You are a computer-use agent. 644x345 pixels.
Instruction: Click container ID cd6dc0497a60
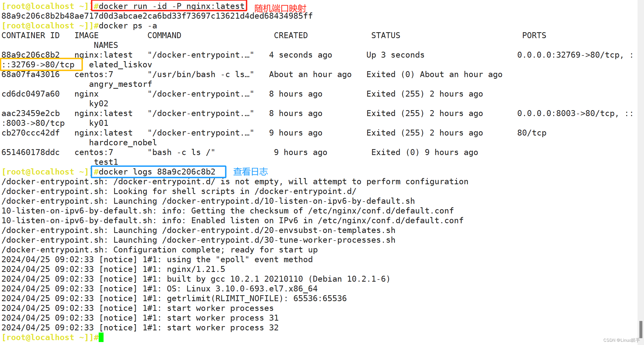[x=31, y=94]
